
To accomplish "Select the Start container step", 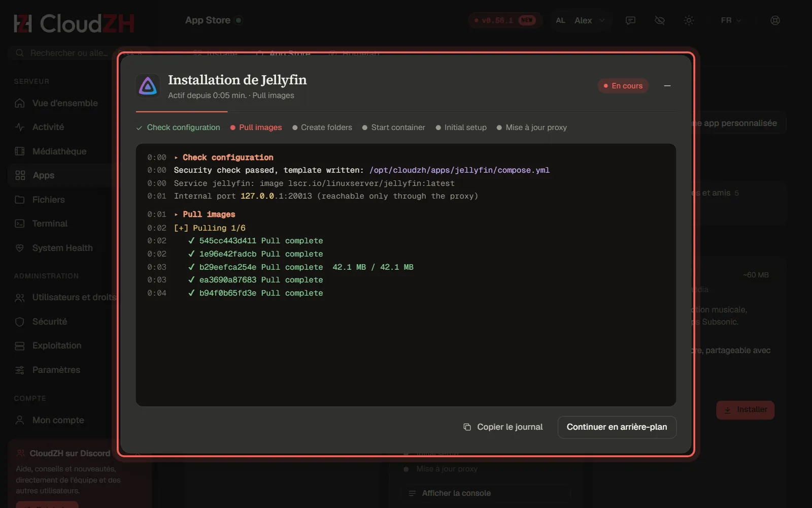I will pyautogui.click(x=394, y=128).
